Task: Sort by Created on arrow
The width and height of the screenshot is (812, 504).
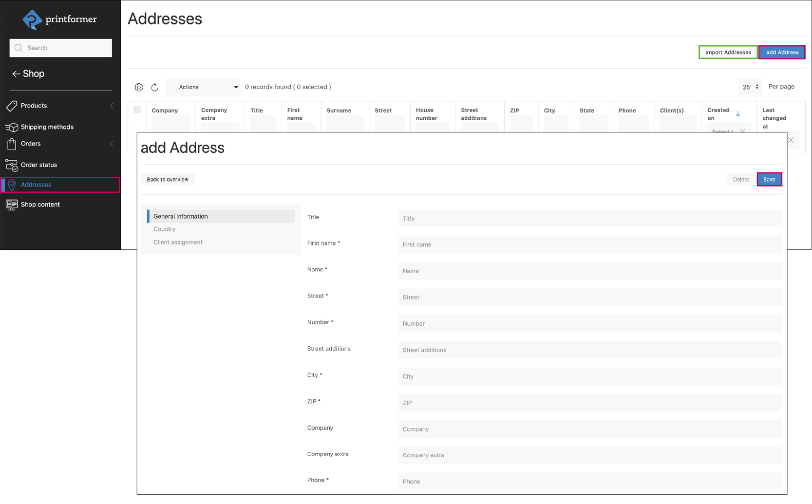Action: 738,114
